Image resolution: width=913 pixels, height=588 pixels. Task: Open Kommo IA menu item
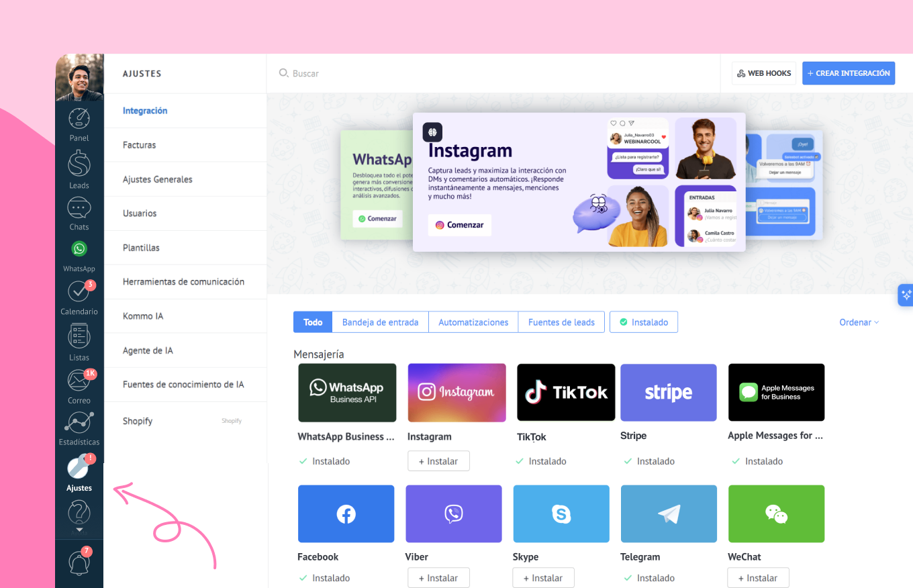tap(185, 316)
